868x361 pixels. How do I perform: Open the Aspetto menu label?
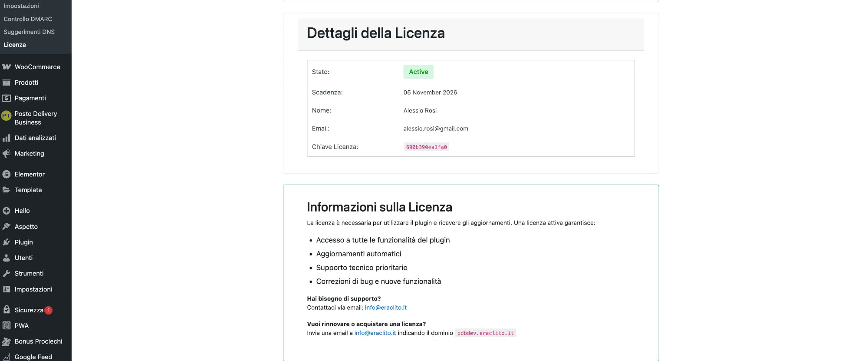pyautogui.click(x=26, y=227)
